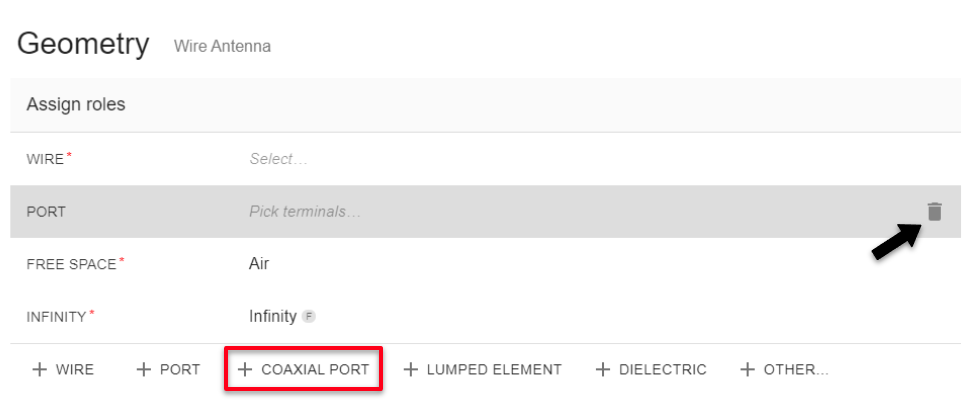Open the OTHER... roles menu
This screenshot has width=968, height=415.
[784, 369]
